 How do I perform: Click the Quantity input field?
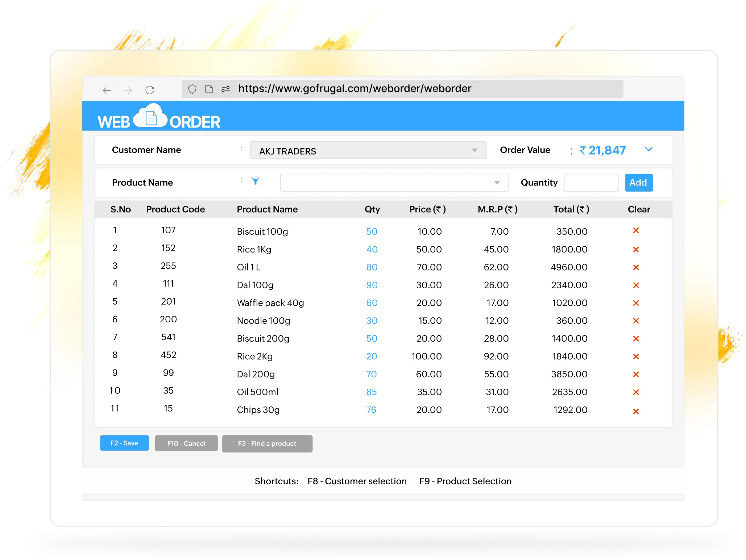click(x=591, y=183)
